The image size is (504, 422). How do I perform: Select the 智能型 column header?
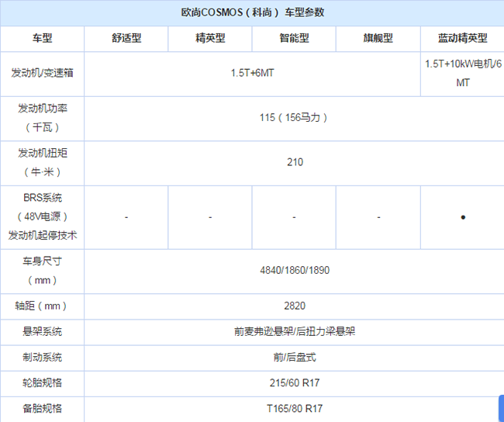[x=294, y=38]
